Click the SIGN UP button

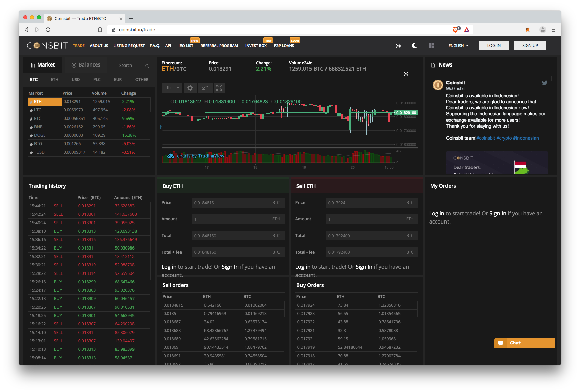pos(530,46)
